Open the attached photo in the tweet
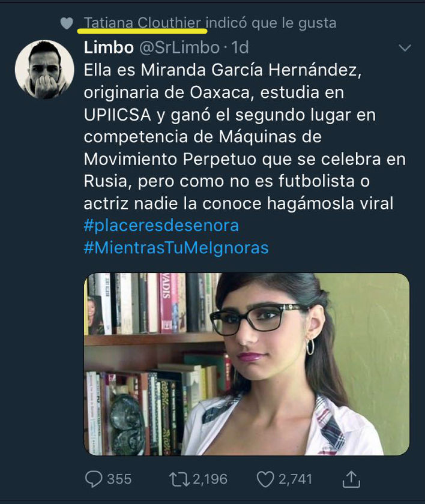Viewport: 425px width, 504px height. (x=247, y=364)
